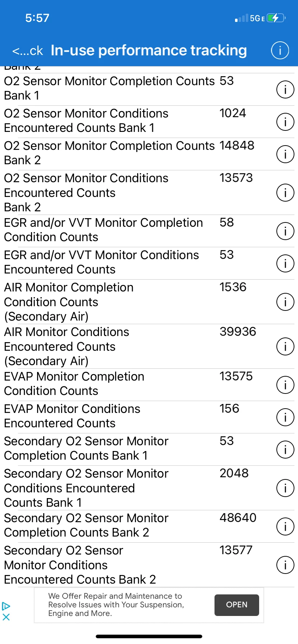
Task: Tap the header info icon
Action: click(x=280, y=50)
